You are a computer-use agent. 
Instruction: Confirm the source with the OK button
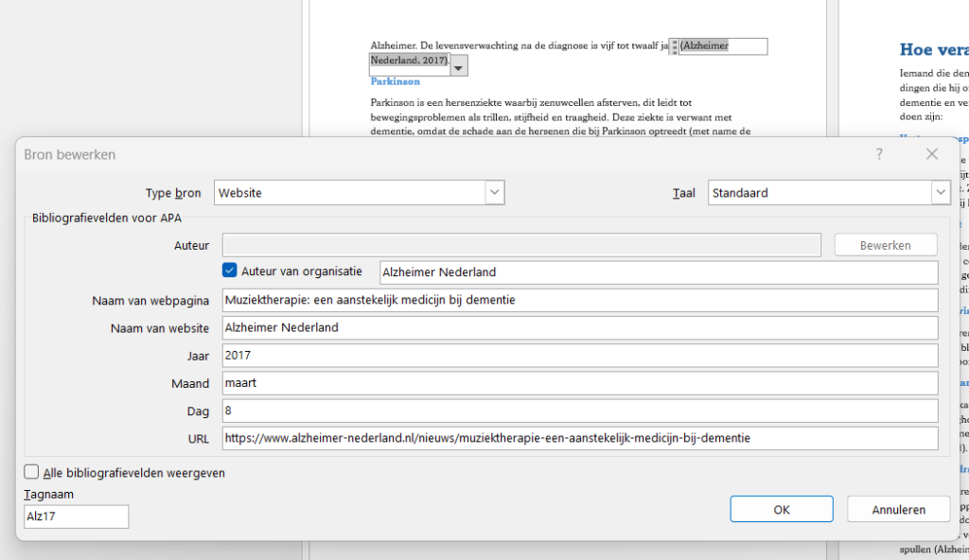[781, 509]
